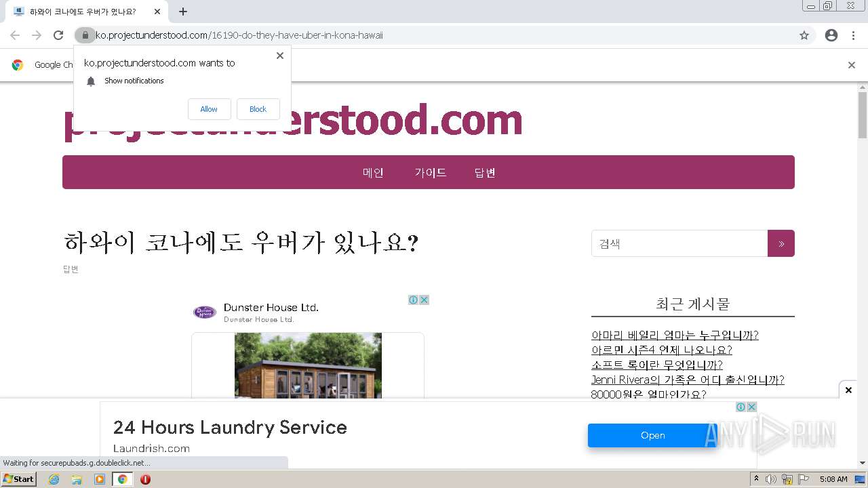Click the Dunster House Ltd. ad title

[x=271, y=308]
